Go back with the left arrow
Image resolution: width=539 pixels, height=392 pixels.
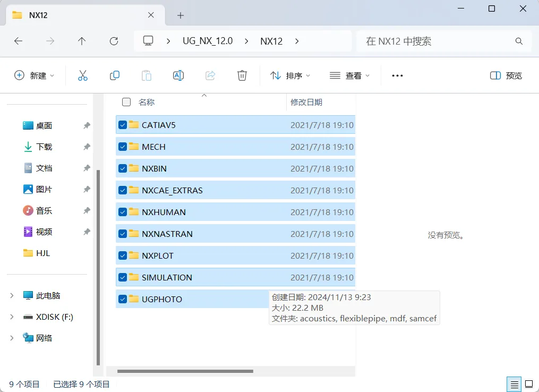pyautogui.click(x=18, y=41)
